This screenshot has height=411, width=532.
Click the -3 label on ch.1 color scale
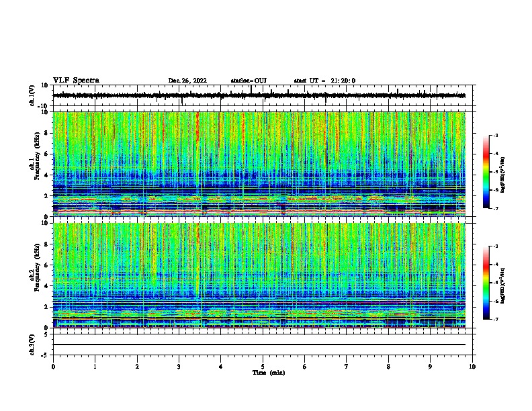pos(495,135)
